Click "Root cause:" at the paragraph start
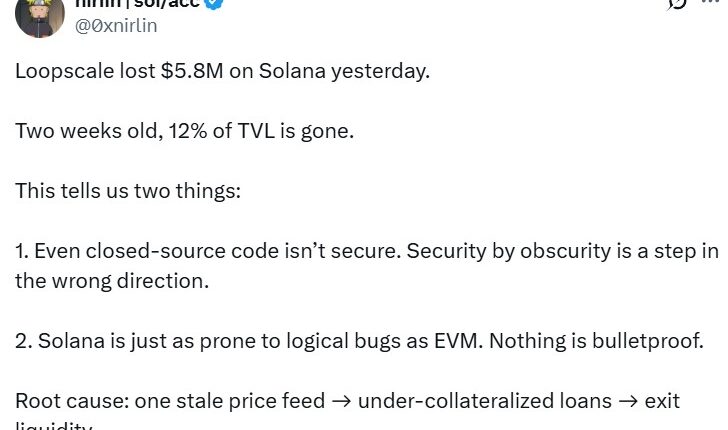The width and height of the screenshot is (728, 430). tap(63, 401)
